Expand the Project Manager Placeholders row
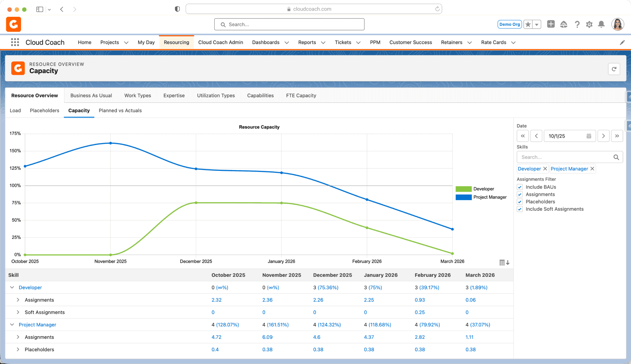The height and width of the screenshot is (364, 631). (18, 350)
